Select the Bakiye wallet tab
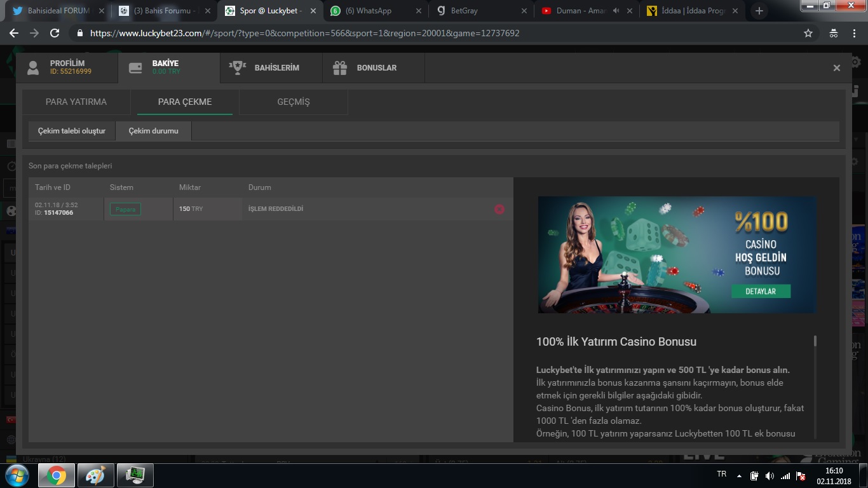 coord(169,68)
